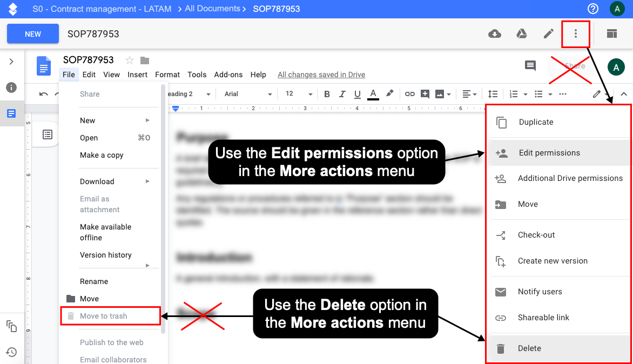Image resolution: width=633 pixels, height=364 pixels.
Task: Select Delete in More actions menu
Action: (529, 348)
